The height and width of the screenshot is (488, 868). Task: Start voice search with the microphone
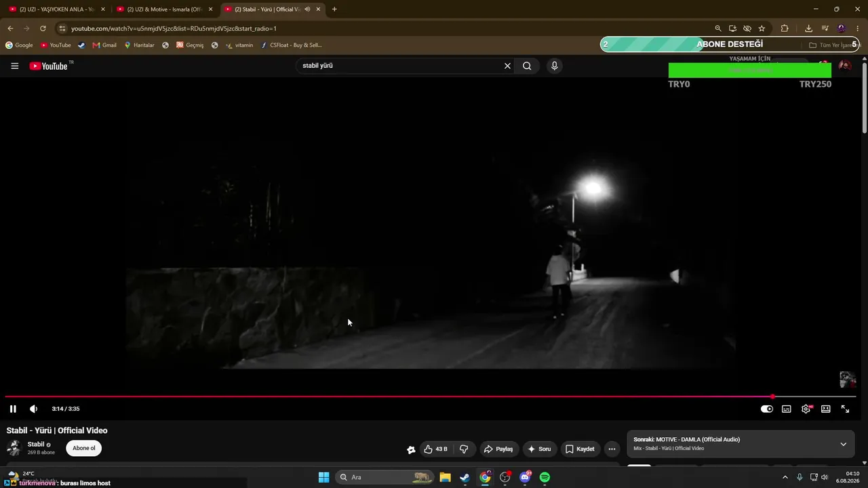point(555,66)
